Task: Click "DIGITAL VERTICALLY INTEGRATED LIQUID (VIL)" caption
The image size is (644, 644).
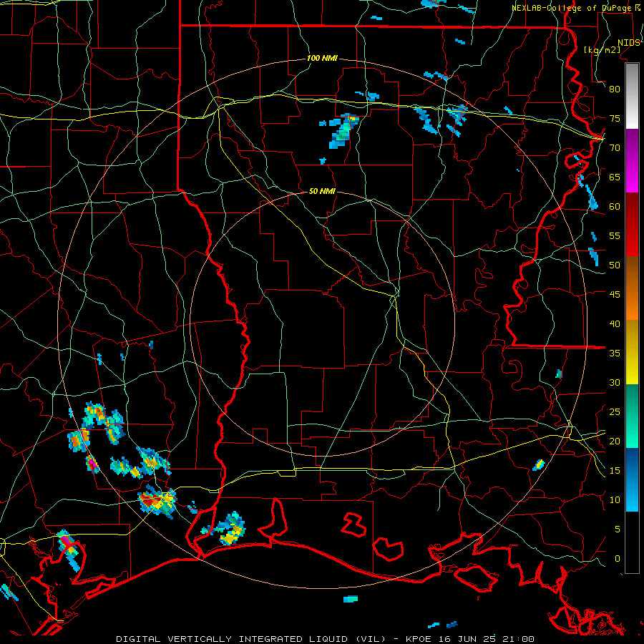Action: pyautogui.click(x=251, y=639)
